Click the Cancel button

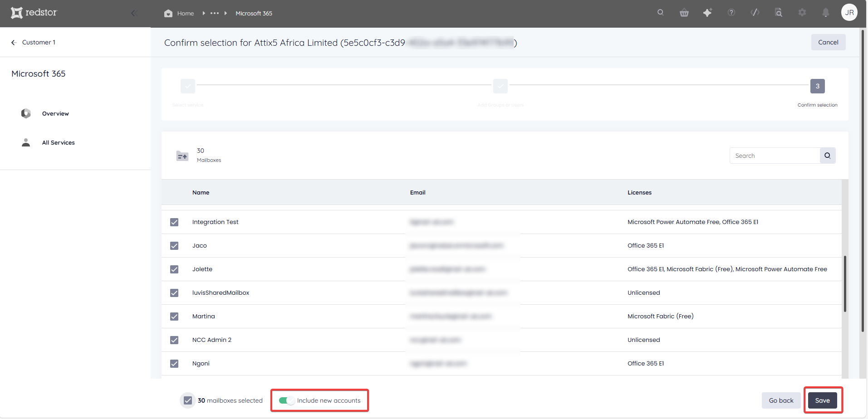[x=828, y=42]
